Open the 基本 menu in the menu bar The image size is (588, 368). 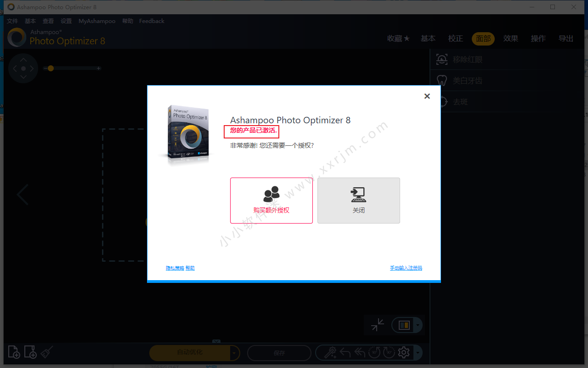click(x=30, y=21)
